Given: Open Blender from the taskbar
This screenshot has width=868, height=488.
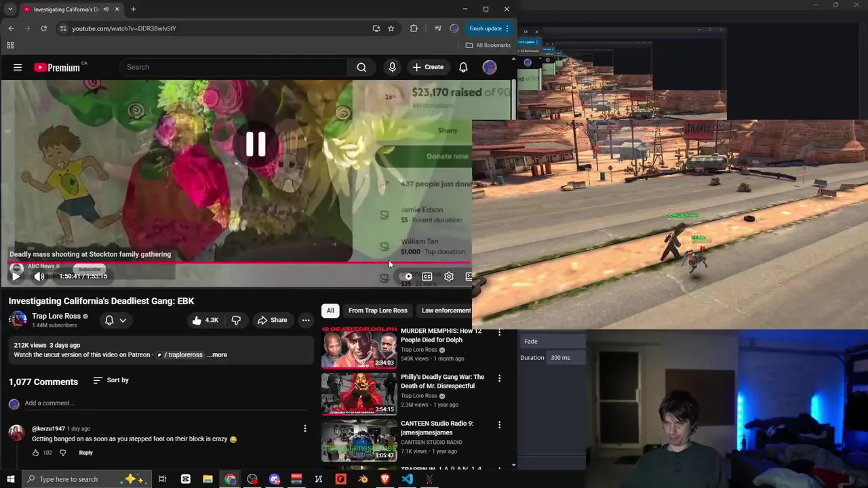Looking at the screenshot, I should click(x=363, y=479).
